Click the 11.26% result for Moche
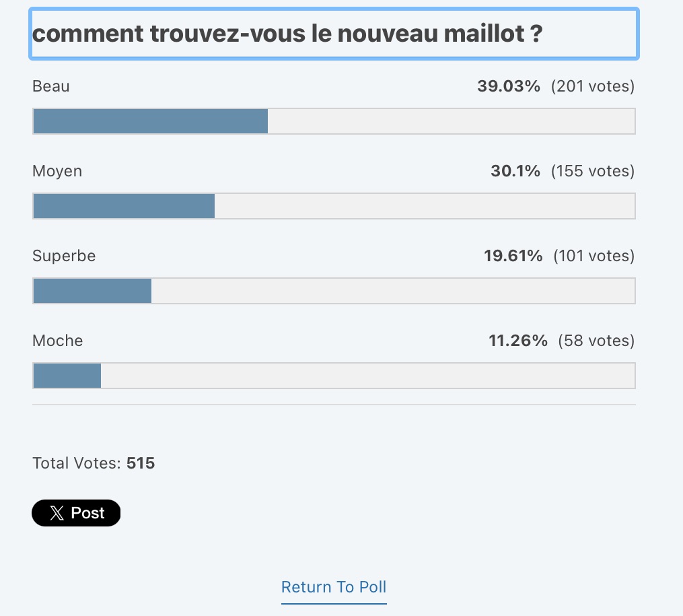This screenshot has height=616, width=683. coord(518,341)
